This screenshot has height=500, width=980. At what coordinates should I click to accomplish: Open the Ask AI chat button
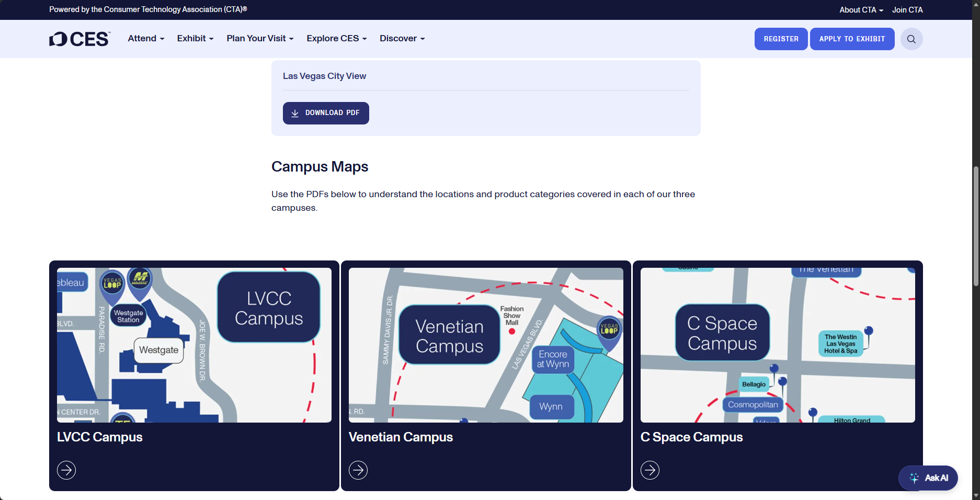[928, 478]
